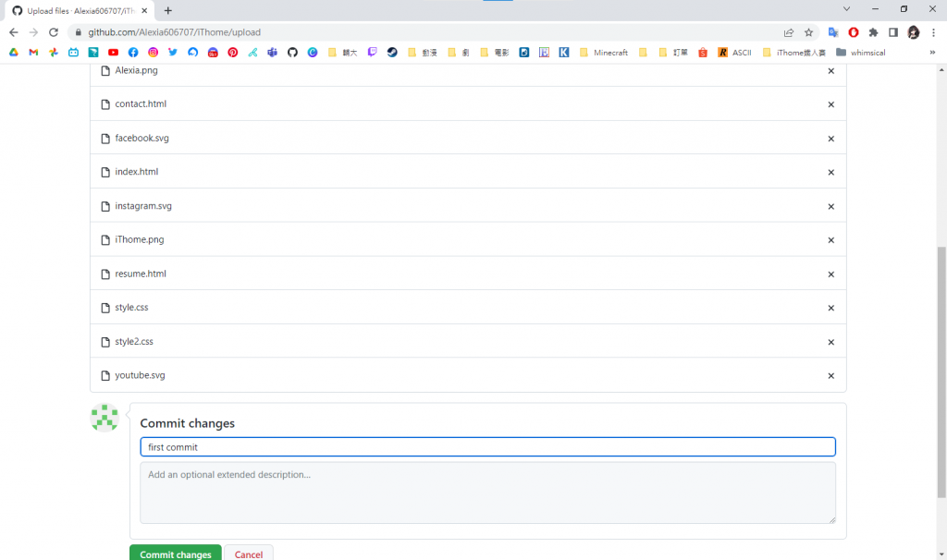Screen dimensions: 947x560
Task: Open the GitHub bookmark icon
Action: 292,53
